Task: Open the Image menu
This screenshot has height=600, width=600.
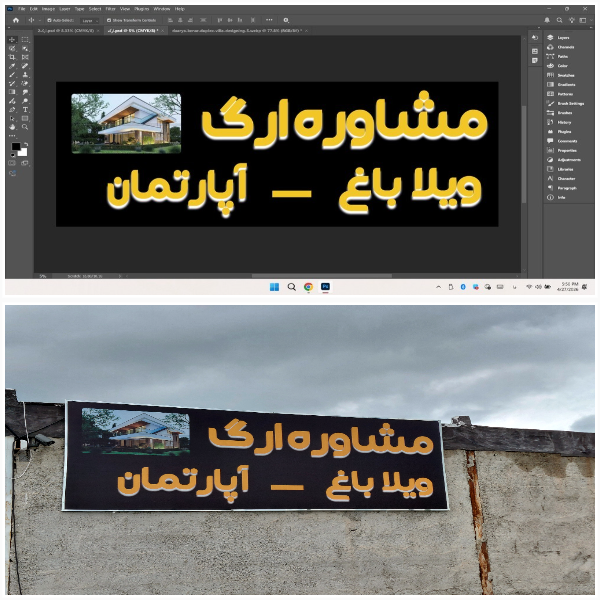Action: coord(48,9)
